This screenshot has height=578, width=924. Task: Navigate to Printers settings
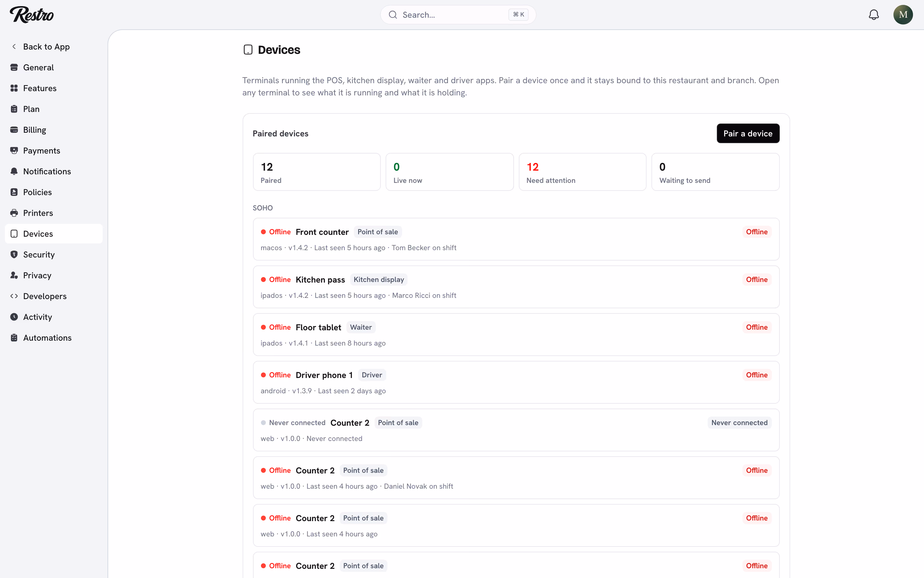tap(54, 213)
